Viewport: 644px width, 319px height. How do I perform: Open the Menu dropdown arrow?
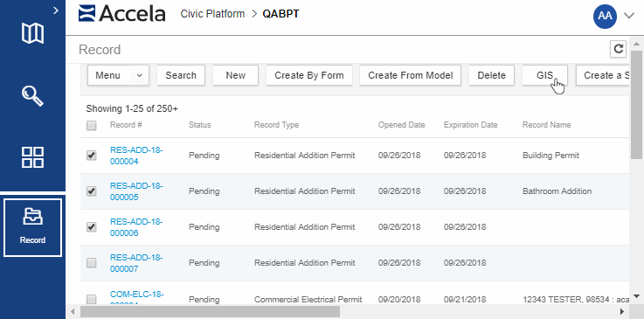click(x=140, y=75)
